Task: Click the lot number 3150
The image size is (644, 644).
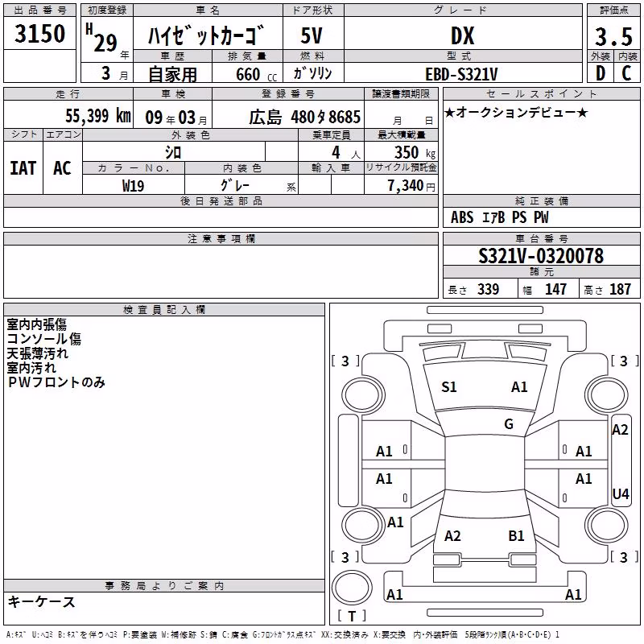Action: 39,34
